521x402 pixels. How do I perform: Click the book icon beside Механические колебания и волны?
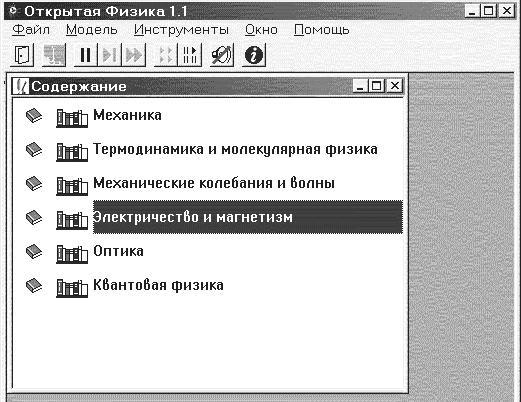[x=34, y=184]
